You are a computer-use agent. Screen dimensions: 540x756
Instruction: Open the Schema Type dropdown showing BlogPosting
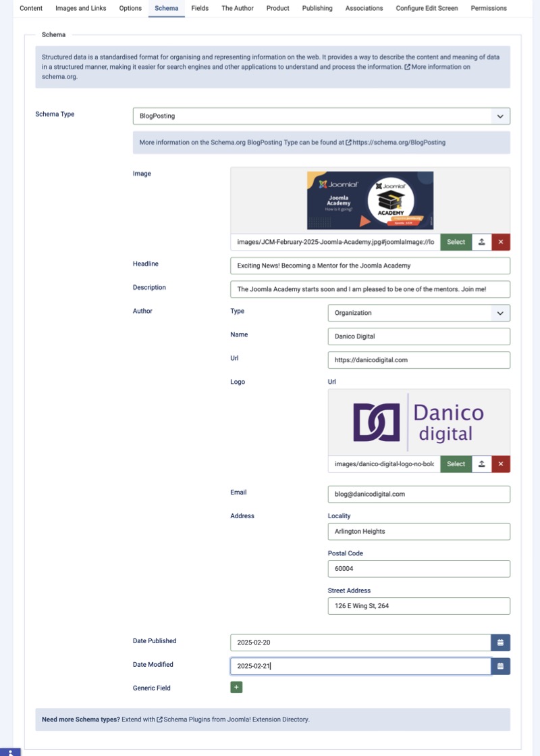tap(321, 116)
